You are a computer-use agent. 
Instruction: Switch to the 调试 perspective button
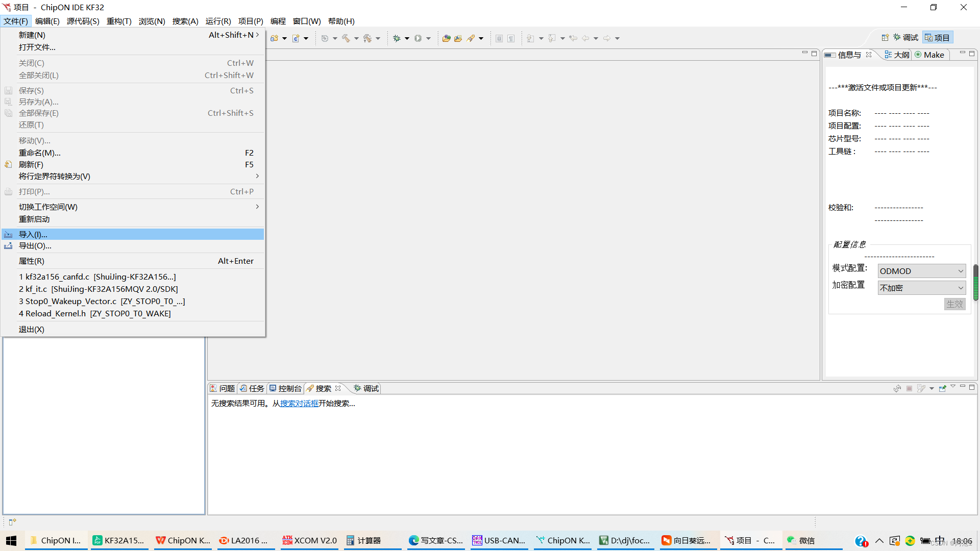click(x=906, y=37)
